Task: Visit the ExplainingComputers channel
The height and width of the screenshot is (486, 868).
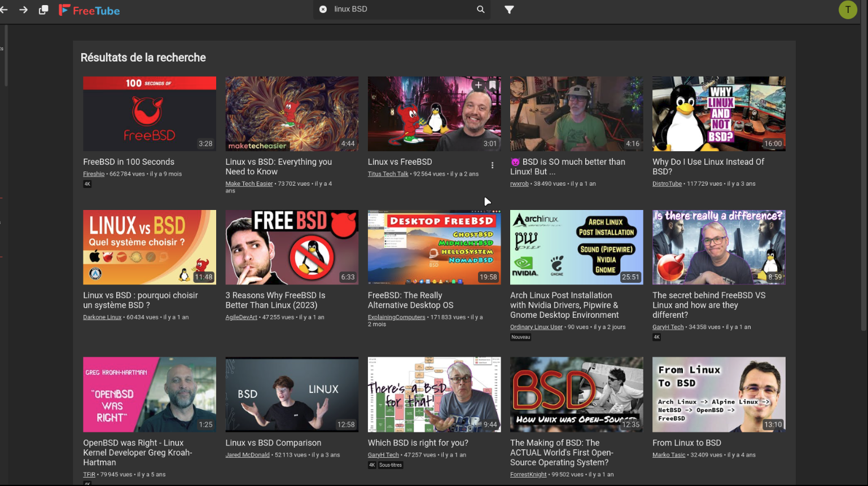Action: [x=396, y=317]
